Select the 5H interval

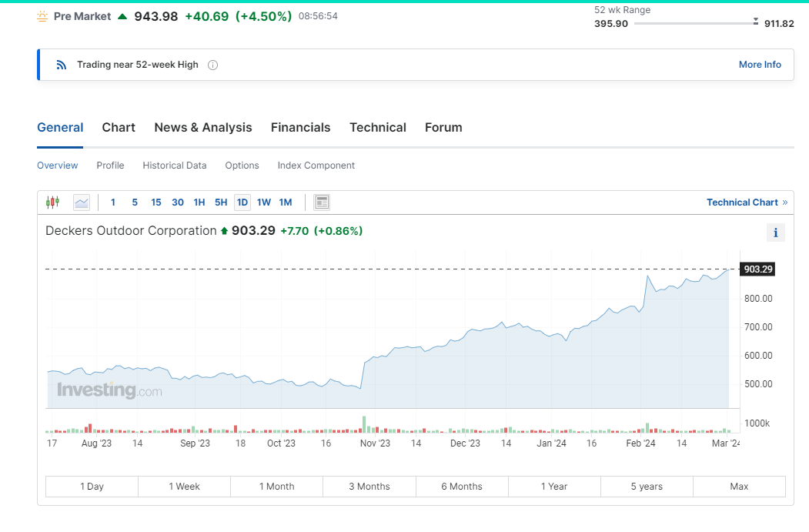(221, 202)
